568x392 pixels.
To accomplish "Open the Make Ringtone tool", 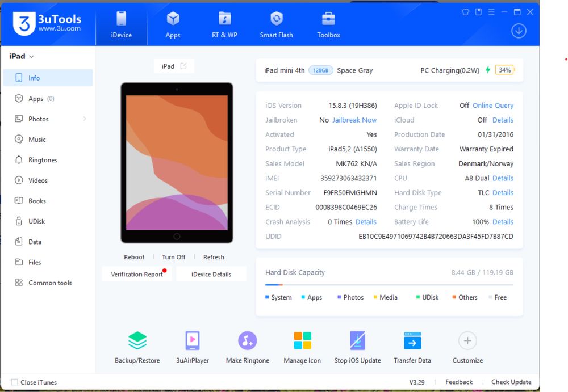I will pos(248,348).
